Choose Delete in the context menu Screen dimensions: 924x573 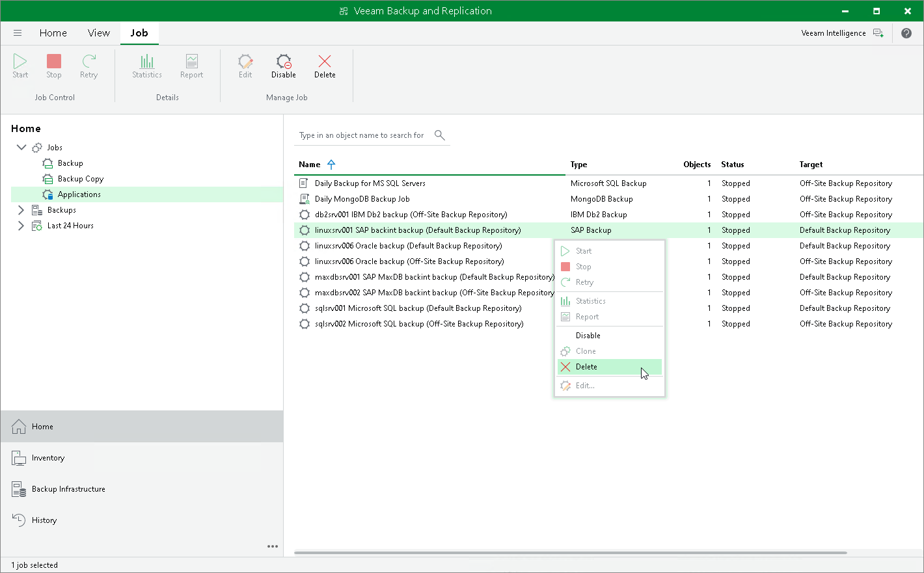point(610,367)
